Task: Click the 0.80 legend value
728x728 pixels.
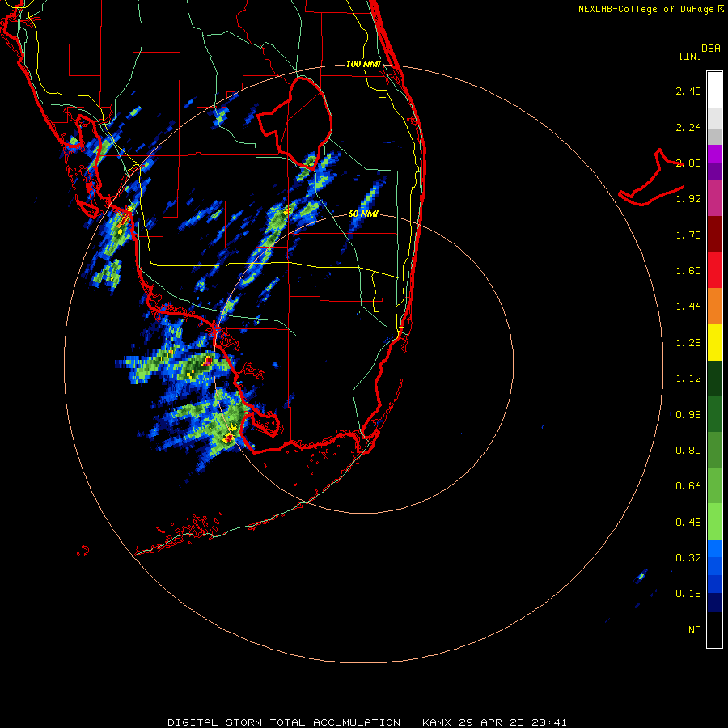Action: pyautogui.click(x=688, y=451)
